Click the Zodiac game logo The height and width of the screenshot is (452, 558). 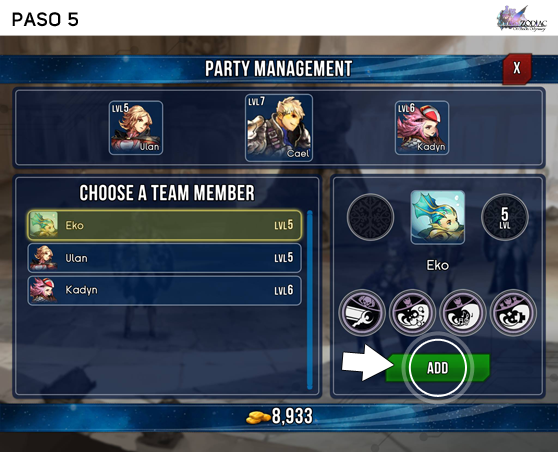[522, 19]
